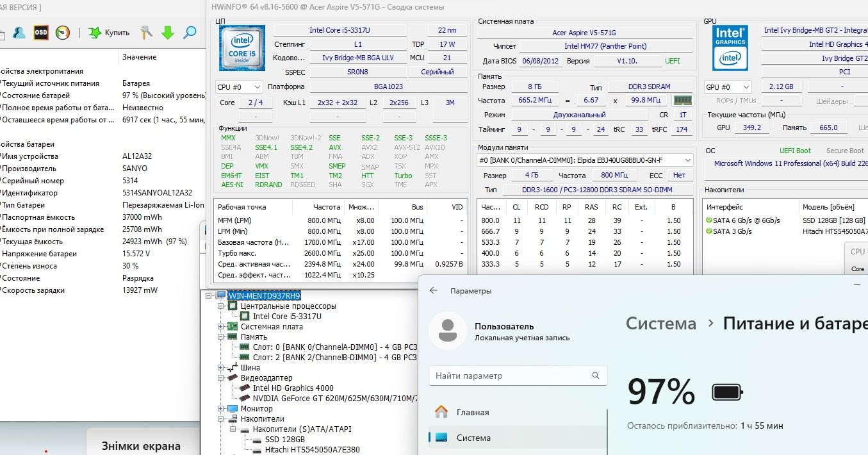Open the key and wrench settings icon

[146, 33]
